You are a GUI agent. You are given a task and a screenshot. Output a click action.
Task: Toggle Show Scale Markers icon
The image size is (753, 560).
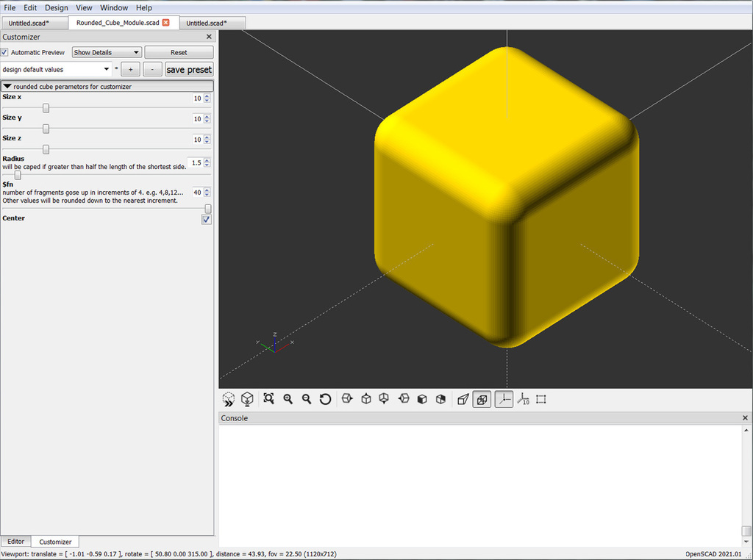coord(523,399)
